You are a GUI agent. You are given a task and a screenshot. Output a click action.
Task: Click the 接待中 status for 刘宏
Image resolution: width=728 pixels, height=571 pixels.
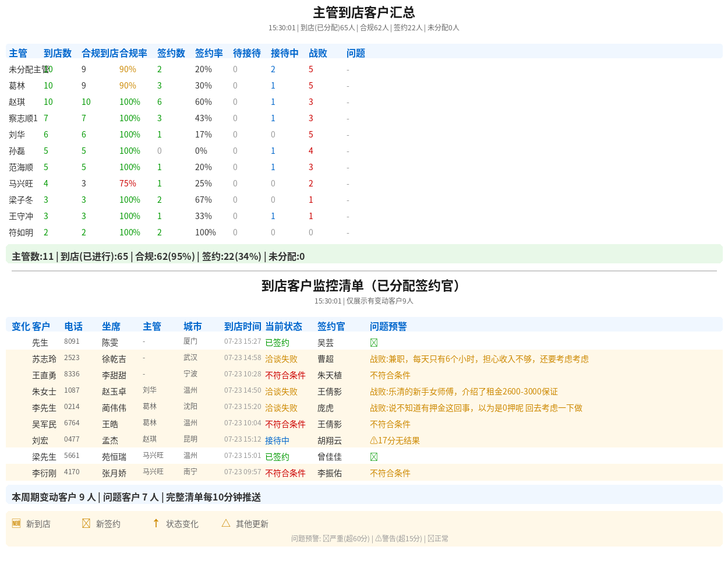[x=277, y=440]
